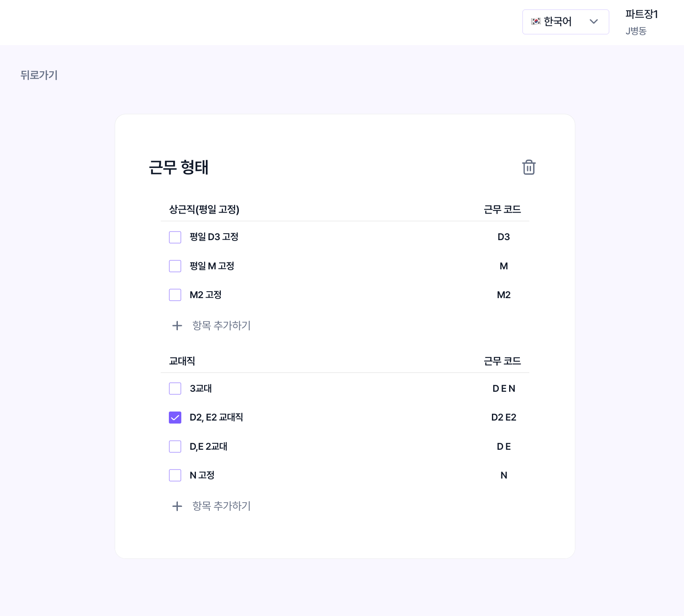684x616 pixels.
Task: Click the N 고정 label
Action: pyautogui.click(x=202, y=475)
